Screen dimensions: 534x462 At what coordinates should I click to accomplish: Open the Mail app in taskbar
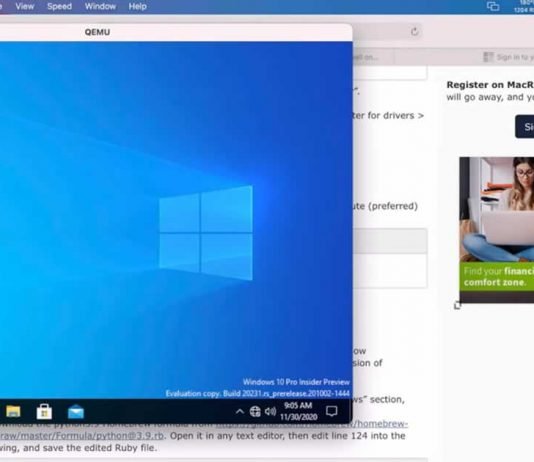tap(76, 412)
